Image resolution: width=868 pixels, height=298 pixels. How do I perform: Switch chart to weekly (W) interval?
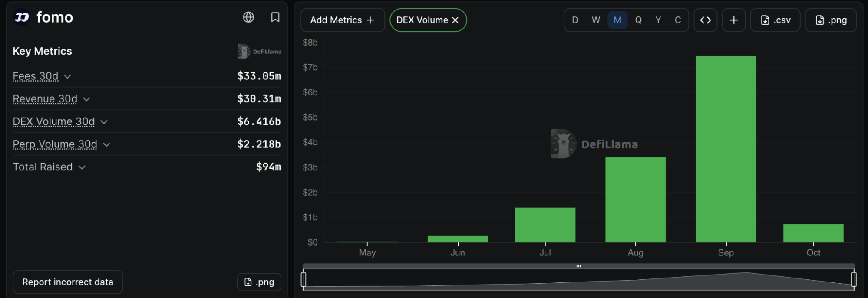pos(596,20)
